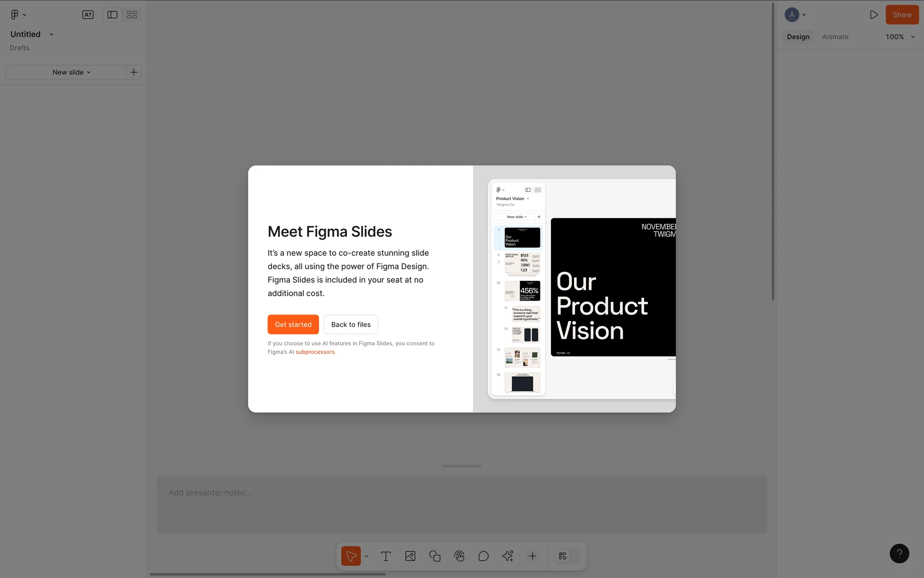Switch to the Animate tab
Viewport: 924px width, 578px height.
click(835, 37)
